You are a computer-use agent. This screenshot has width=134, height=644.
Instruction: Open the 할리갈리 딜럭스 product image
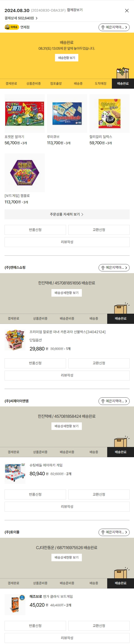click(109, 113)
